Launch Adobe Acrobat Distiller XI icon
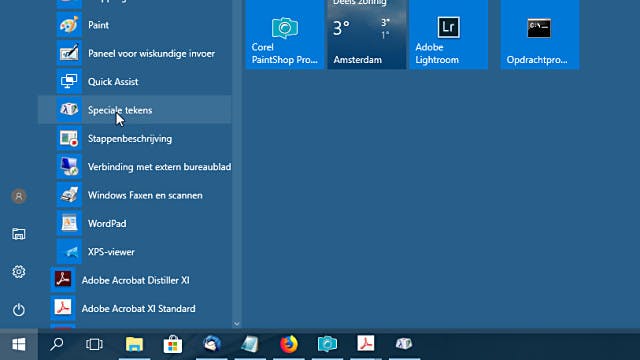The width and height of the screenshot is (640, 360). click(63, 280)
